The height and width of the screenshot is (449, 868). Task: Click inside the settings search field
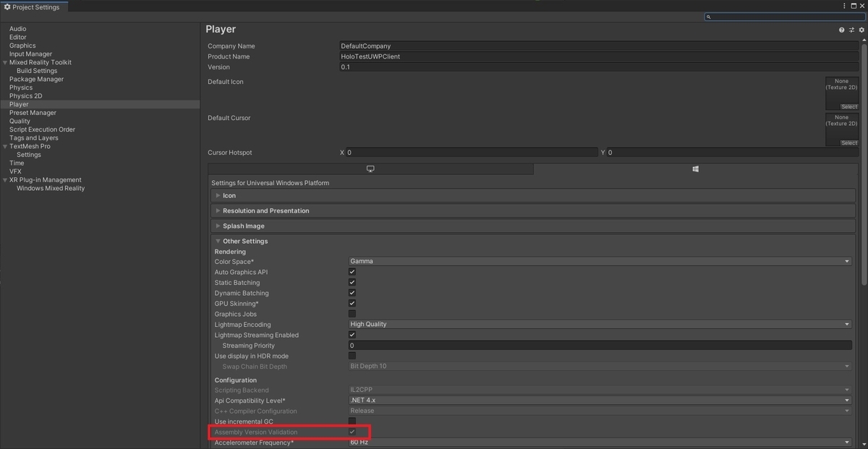(785, 17)
